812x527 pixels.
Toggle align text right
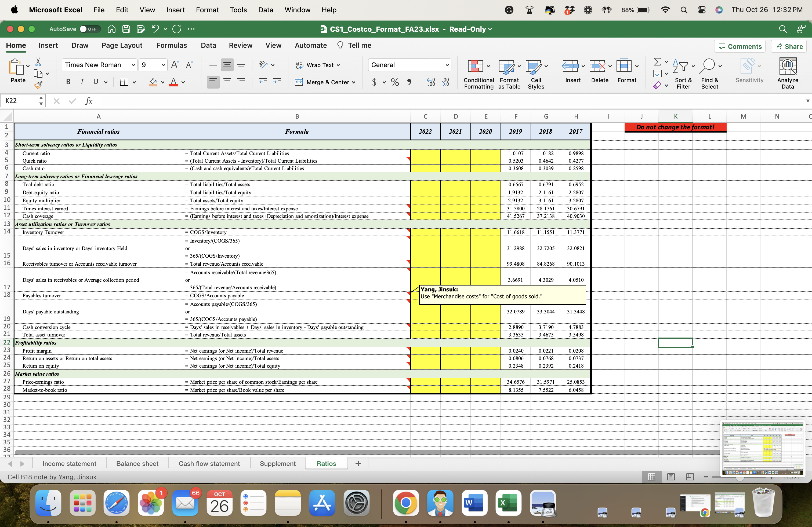point(241,82)
